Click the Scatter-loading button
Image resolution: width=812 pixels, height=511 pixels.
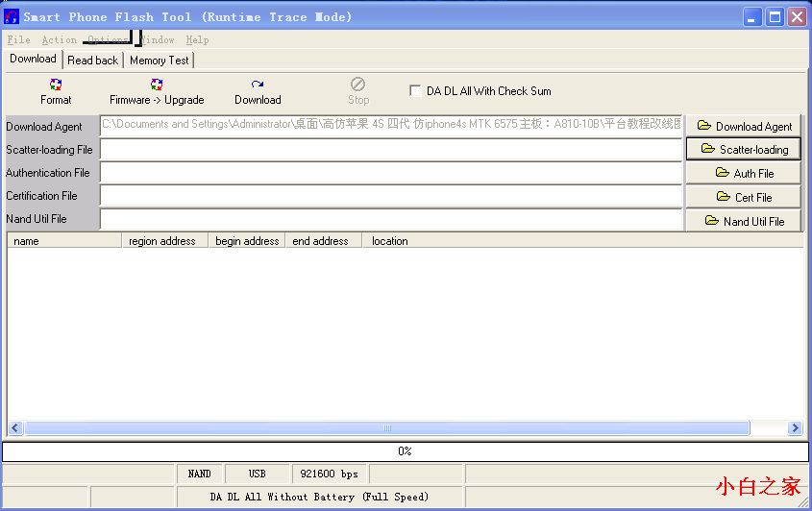tap(744, 149)
